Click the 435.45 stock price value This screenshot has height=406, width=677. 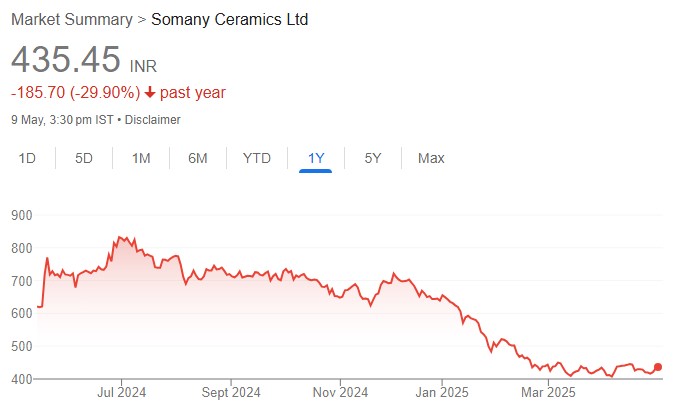pos(66,58)
